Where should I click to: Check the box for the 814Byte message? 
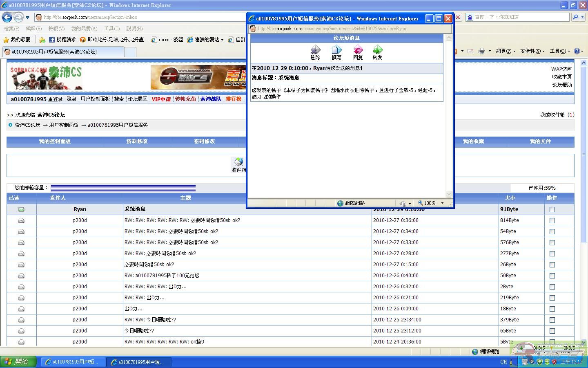552,220
